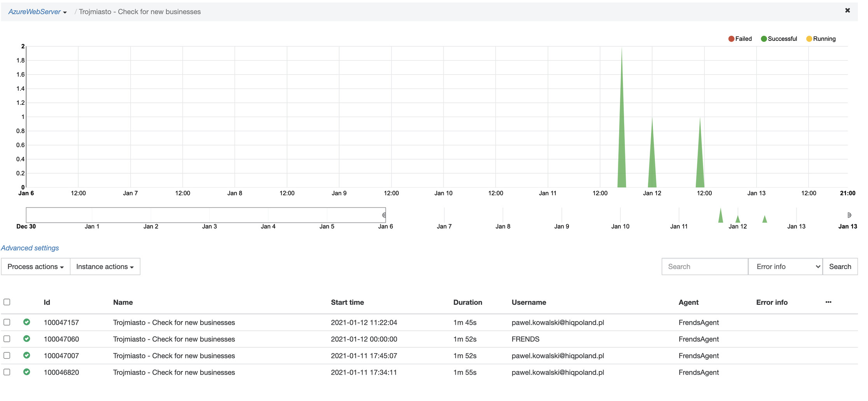
Task: Click success status icon for instance 100046820
Action: coord(26,372)
